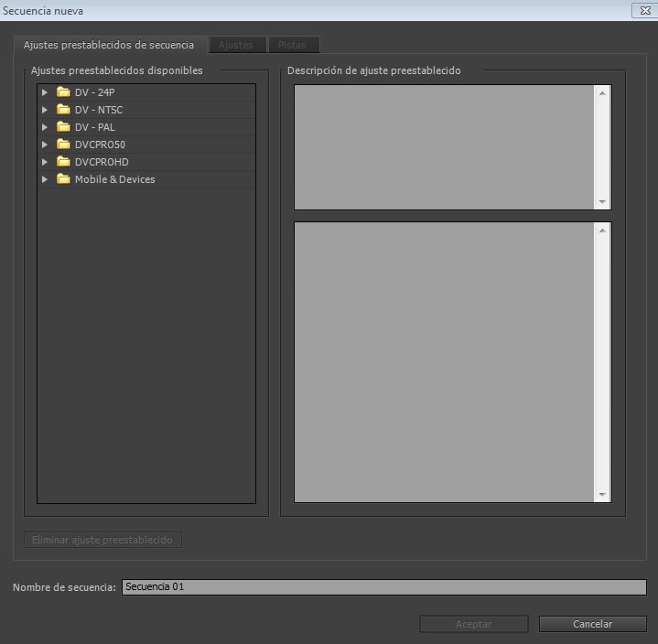Expand the DV - 24P preset group
This screenshot has height=644, width=658.
click(x=44, y=92)
